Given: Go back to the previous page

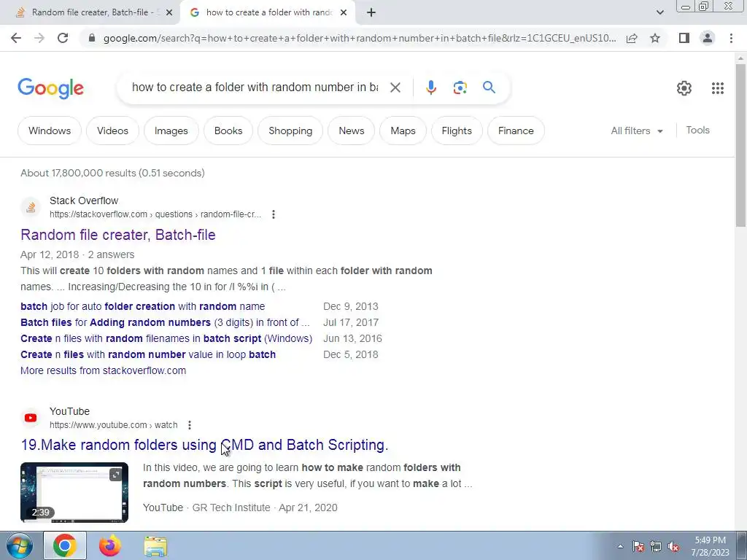Looking at the screenshot, I should (x=16, y=38).
